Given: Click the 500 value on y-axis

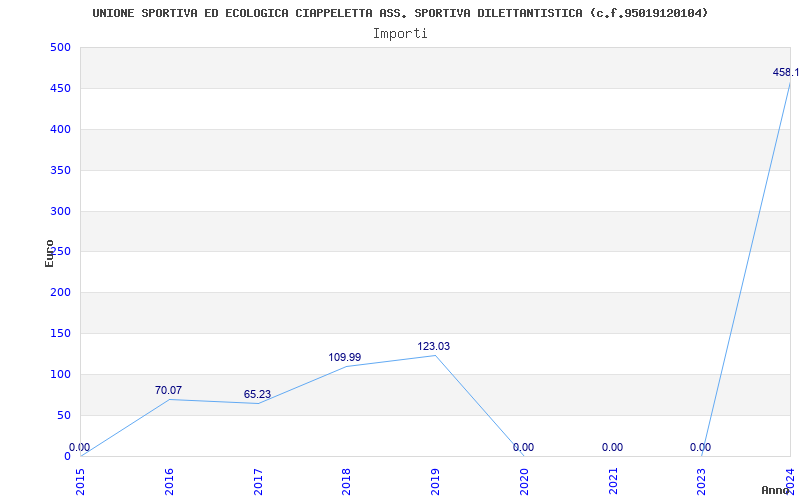Looking at the screenshot, I should click(60, 47).
